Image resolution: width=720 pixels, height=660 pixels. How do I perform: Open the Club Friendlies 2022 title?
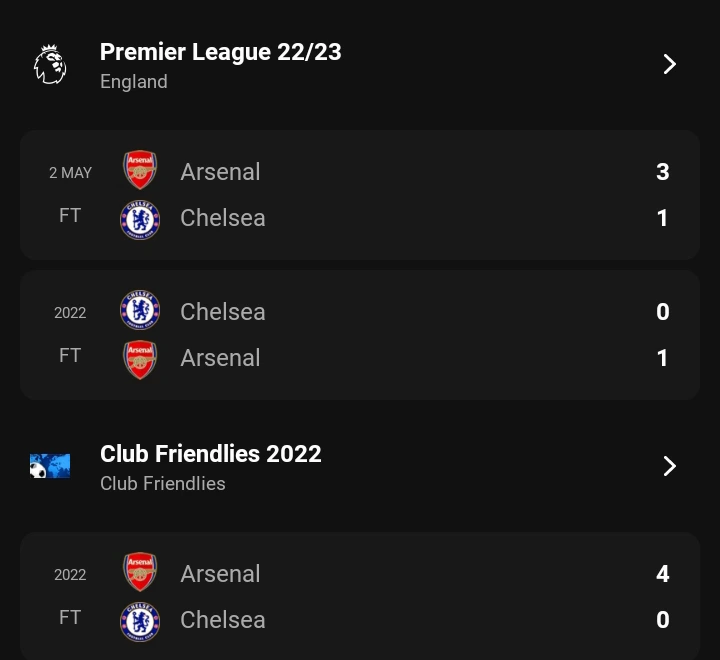pyautogui.click(x=211, y=454)
